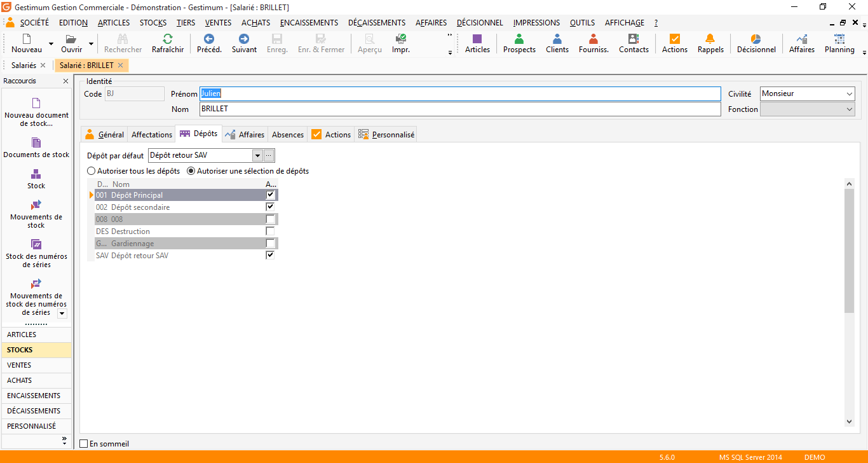Switch to the Affaires employee tab
The image size is (868, 463).
tap(245, 134)
